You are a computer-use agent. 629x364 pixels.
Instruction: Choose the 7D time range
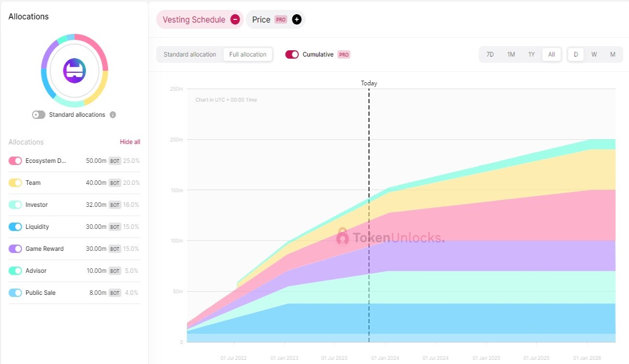tap(490, 54)
